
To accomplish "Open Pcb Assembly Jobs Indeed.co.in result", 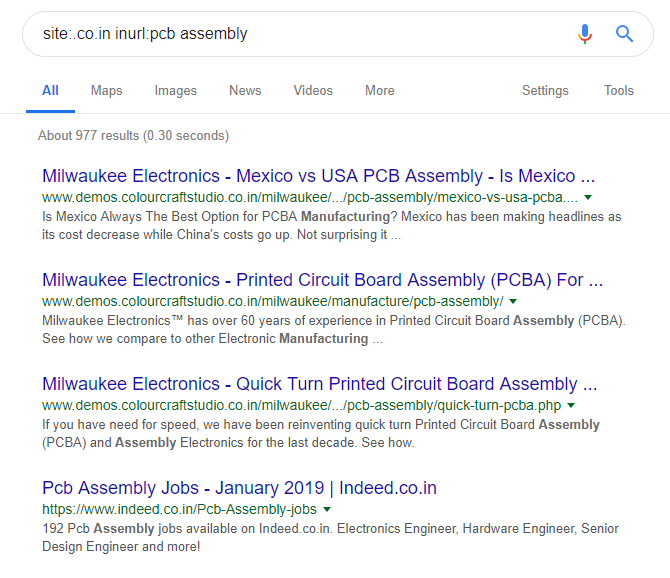I will 239,488.
